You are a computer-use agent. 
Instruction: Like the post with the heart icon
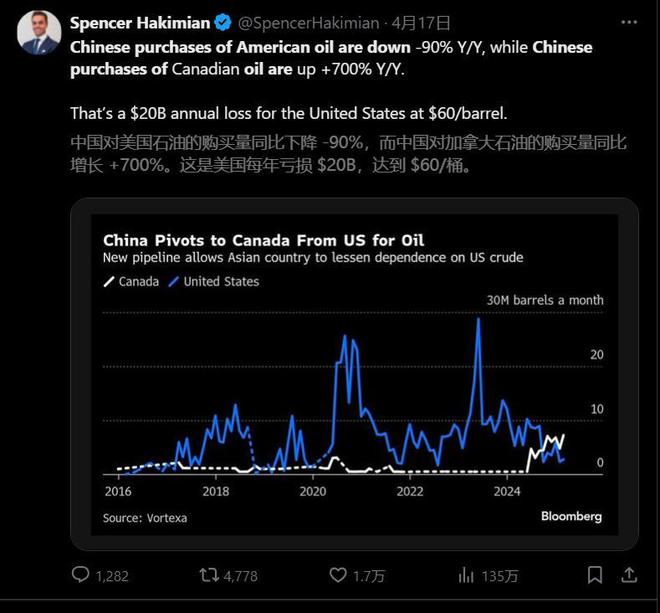pyautogui.click(x=338, y=575)
